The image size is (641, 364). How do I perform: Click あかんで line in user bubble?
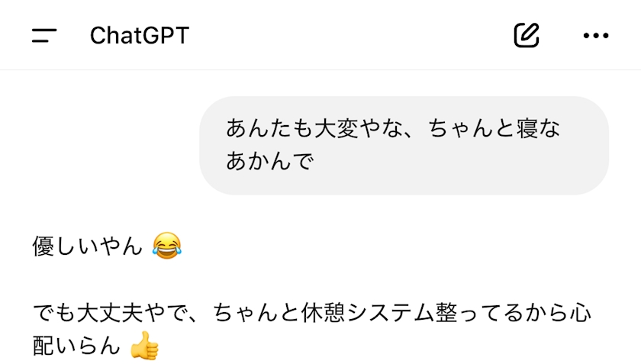coord(269,161)
